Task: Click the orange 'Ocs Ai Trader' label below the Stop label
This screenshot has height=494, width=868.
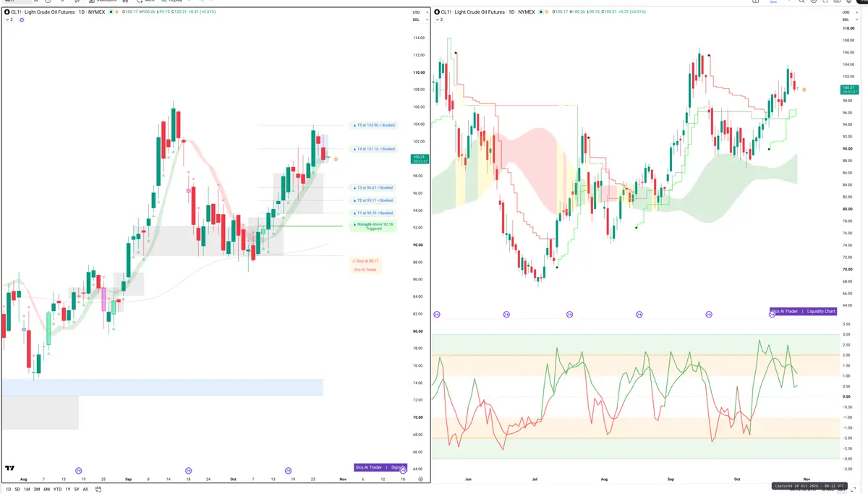Action: 365,270
